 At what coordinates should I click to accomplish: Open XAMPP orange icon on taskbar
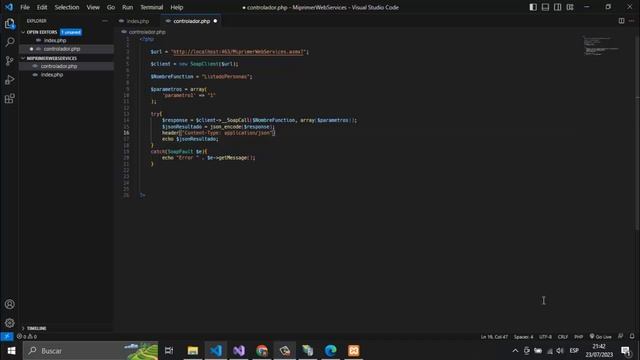click(x=353, y=351)
